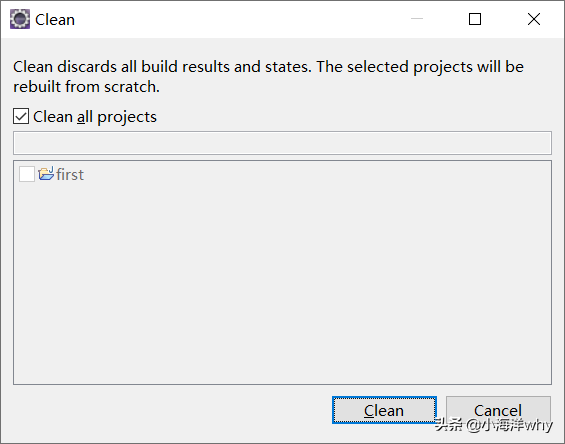Click the Eclipse icon in title bar
Viewport: 565px width, 444px height.
[x=20, y=19]
